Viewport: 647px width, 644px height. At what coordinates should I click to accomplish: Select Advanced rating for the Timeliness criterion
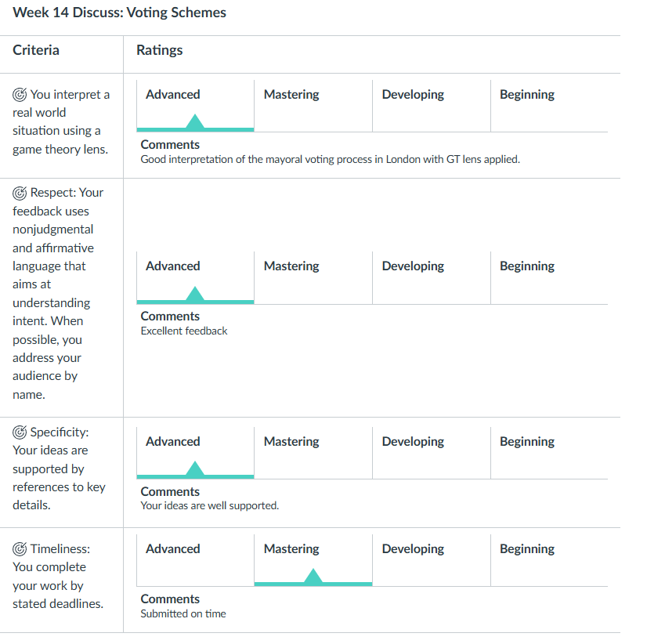pyautogui.click(x=195, y=559)
